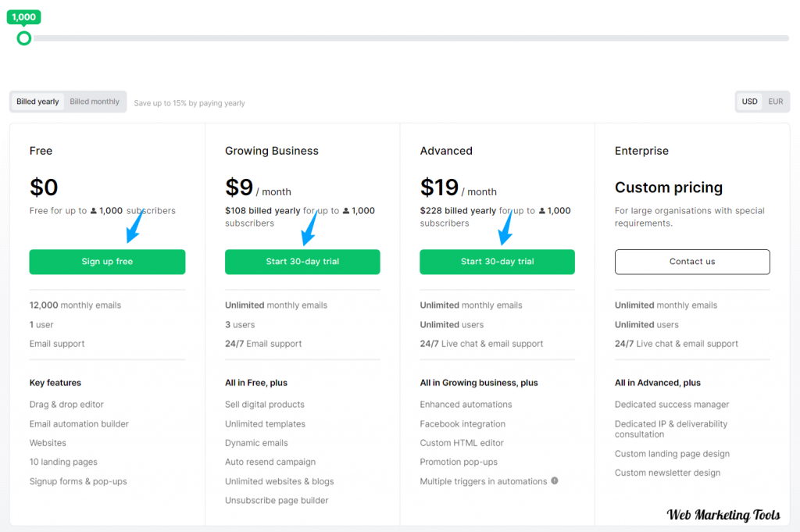Image resolution: width=800 pixels, height=532 pixels.
Task: Switch to Billed monthly pricing
Action: pyautogui.click(x=95, y=102)
